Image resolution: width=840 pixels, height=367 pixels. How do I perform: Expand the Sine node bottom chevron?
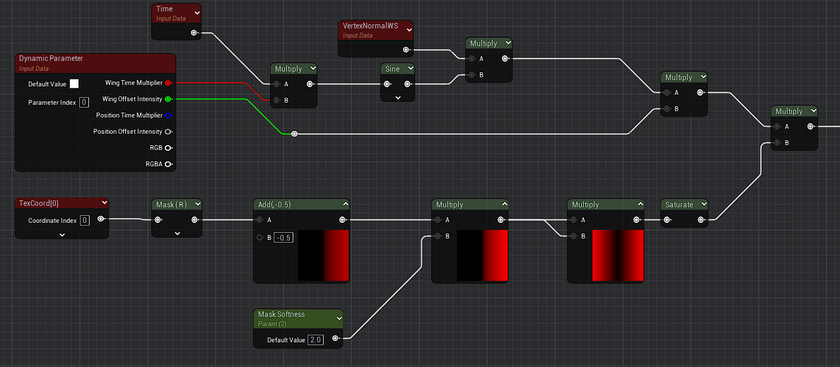(398, 98)
